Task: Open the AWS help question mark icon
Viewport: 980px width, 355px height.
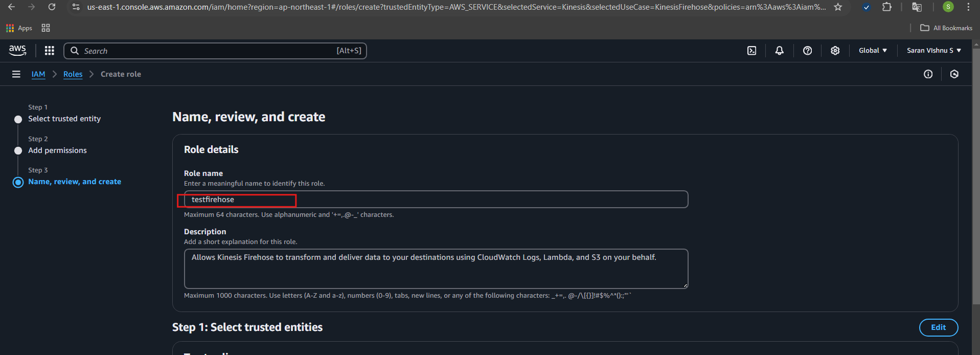Action: [x=807, y=51]
